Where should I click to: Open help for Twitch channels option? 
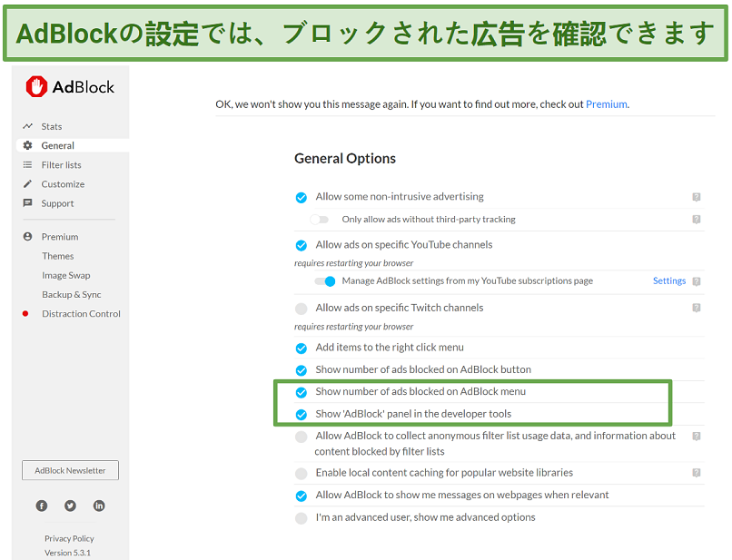[x=696, y=308]
